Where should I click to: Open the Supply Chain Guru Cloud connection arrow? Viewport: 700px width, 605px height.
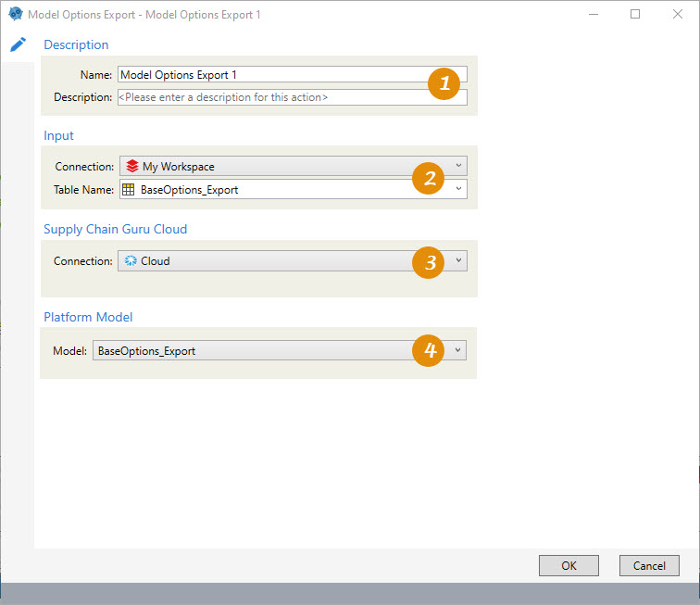pos(458,260)
